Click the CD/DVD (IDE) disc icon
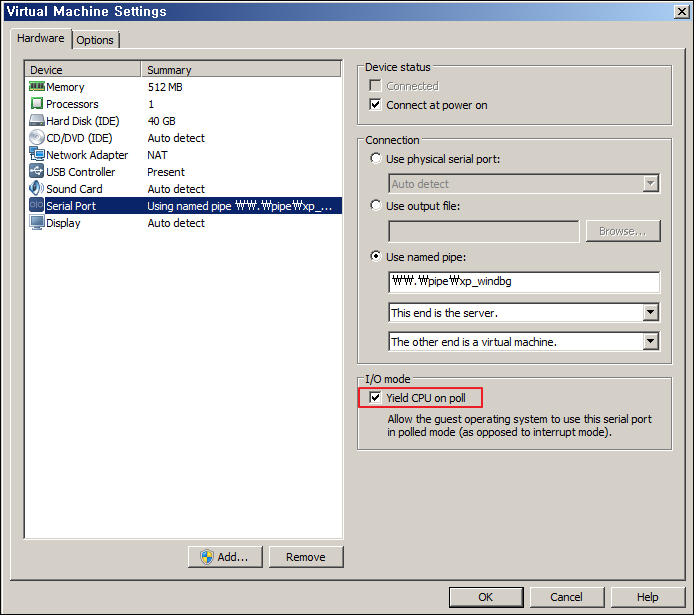 pyautogui.click(x=37, y=138)
